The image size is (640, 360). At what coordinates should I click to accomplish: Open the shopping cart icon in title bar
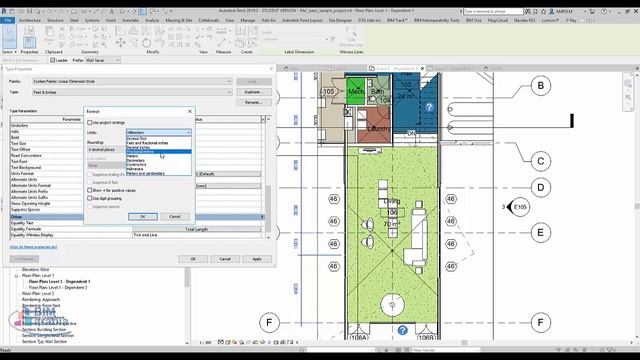[592, 11]
